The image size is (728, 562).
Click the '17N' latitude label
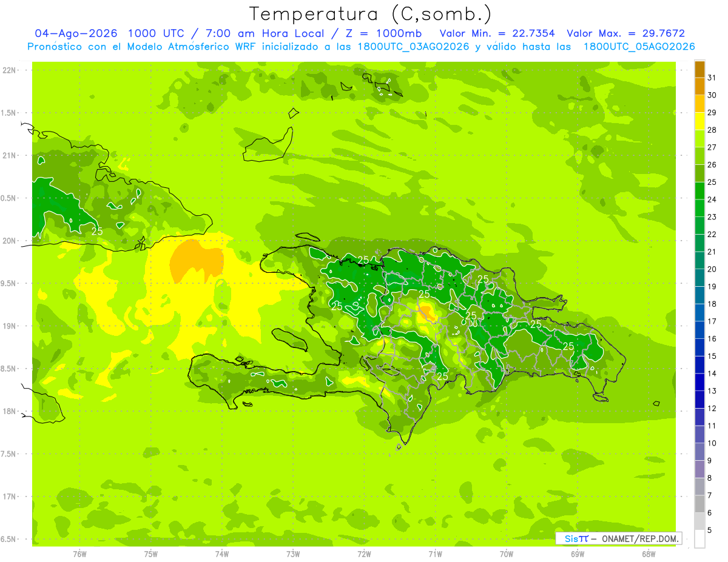click(9, 497)
